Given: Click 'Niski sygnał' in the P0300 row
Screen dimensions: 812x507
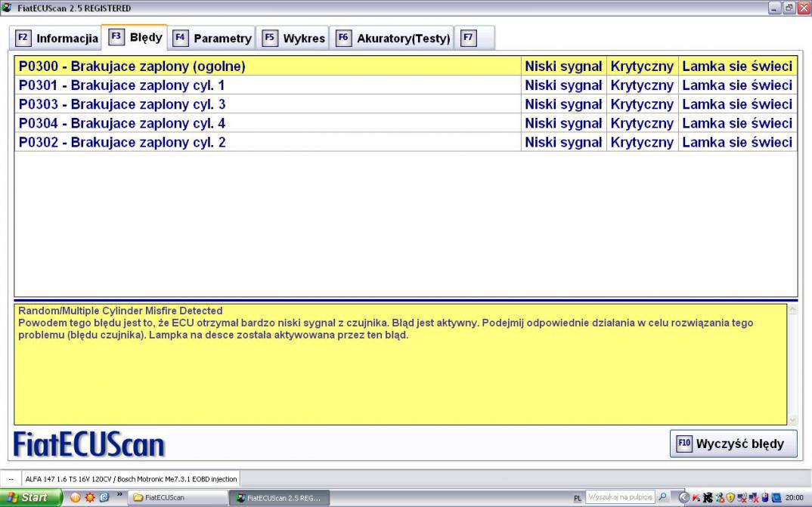Looking at the screenshot, I should pyautogui.click(x=563, y=66).
